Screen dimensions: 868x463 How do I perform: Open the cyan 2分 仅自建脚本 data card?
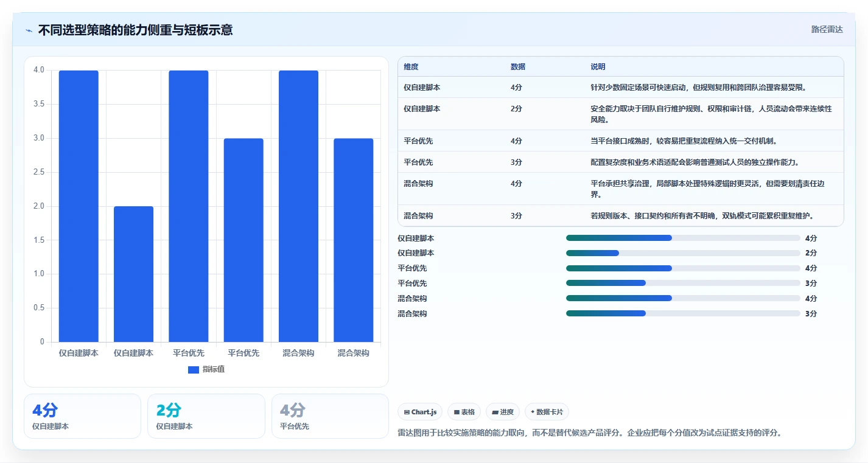pyautogui.click(x=206, y=416)
